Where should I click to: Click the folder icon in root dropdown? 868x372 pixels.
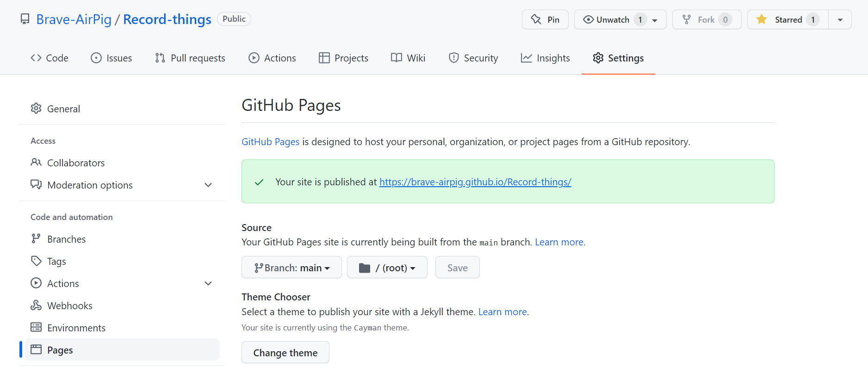click(365, 268)
